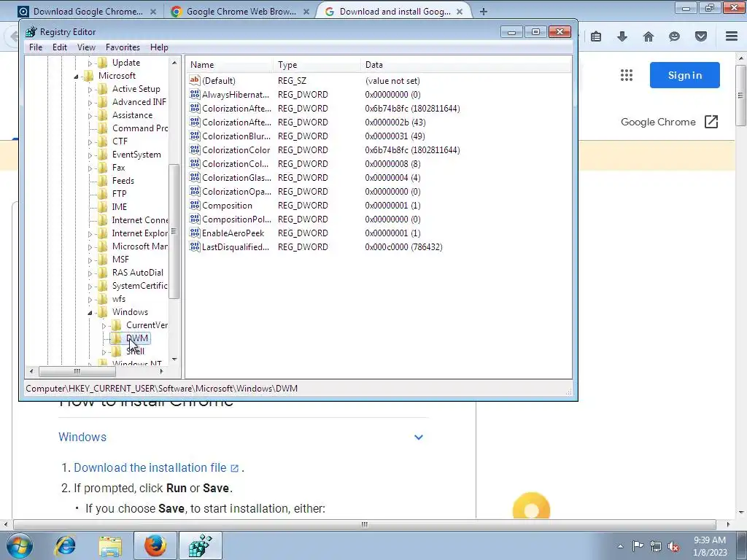Select the SystemCertific registry key

click(139, 286)
